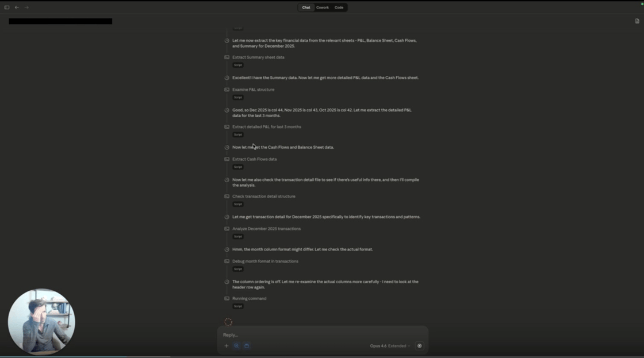Image resolution: width=644 pixels, height=358 pixels.
Task: Click Script badge under Extract Cash Flows data
Action: click(238, 167)
